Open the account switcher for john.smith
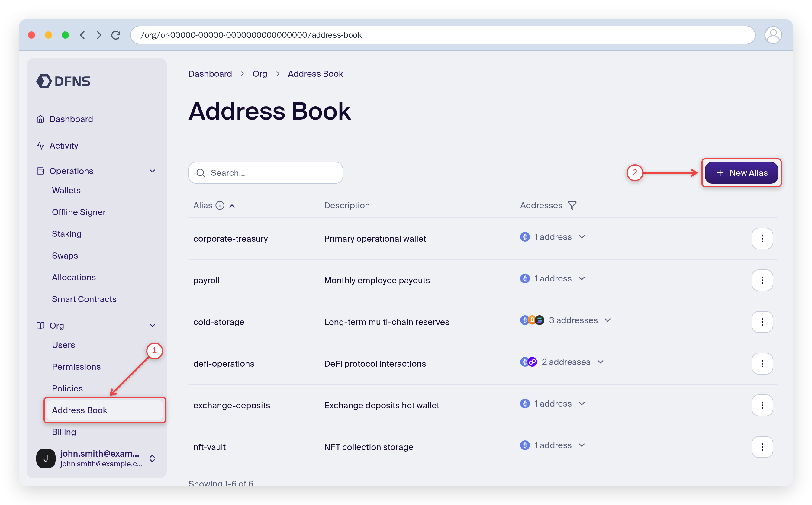 pos(152,458)
